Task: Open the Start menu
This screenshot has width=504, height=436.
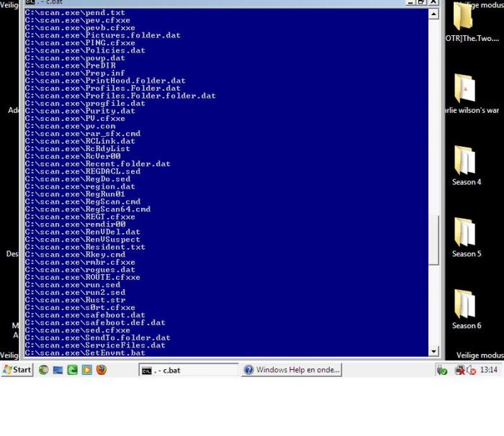Action: tap(17, 370)
